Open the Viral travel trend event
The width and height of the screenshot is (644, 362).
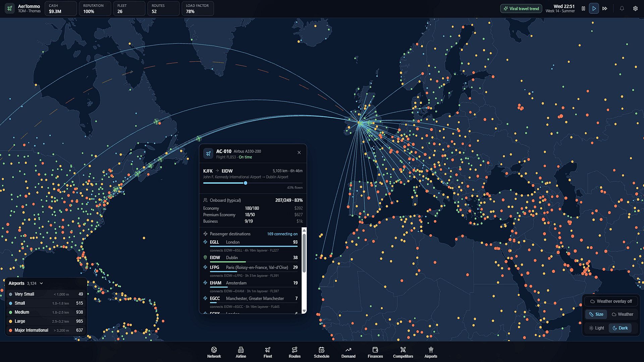521,8
